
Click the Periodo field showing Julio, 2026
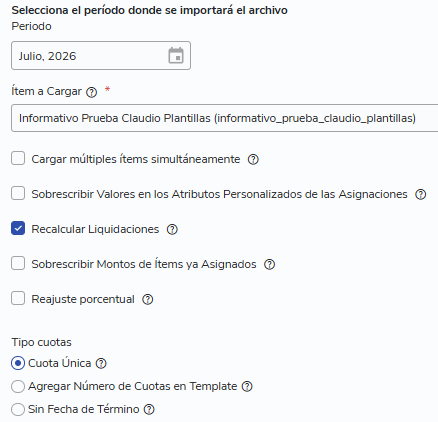coord(101,56)
